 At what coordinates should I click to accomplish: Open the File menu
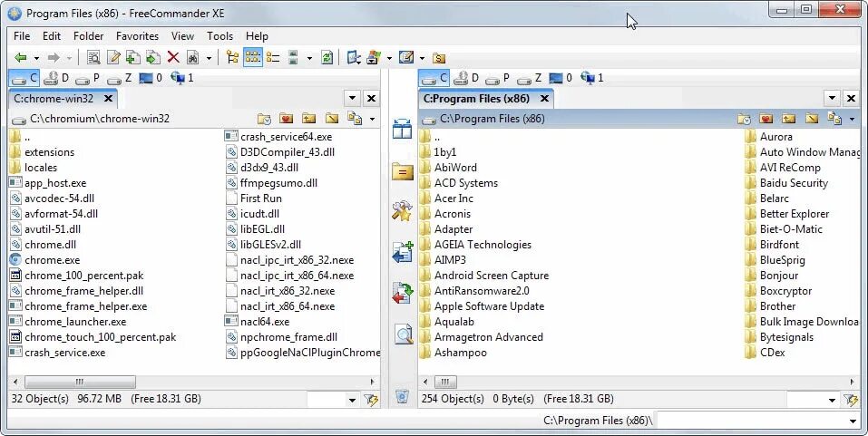(22, 36)
